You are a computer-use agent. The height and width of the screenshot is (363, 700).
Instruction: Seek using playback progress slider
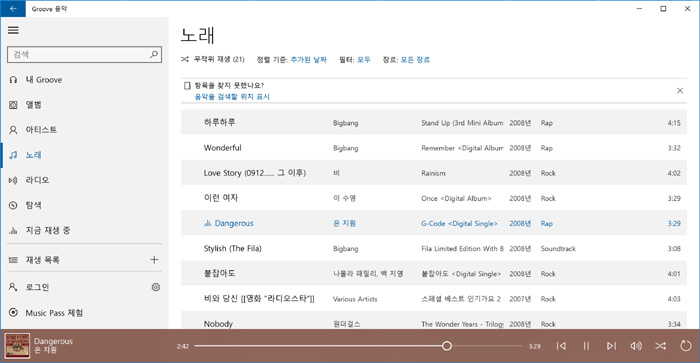[358, 346]
